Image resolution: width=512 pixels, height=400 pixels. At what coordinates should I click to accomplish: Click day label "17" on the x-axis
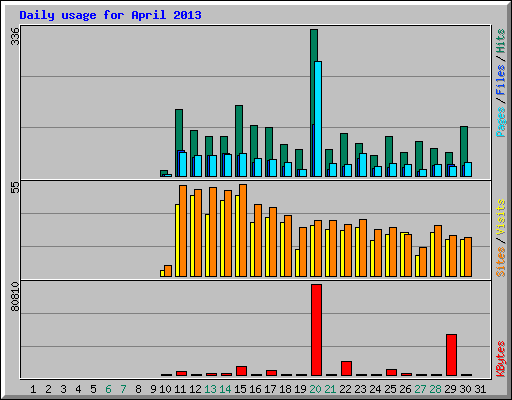[x=270, y=389]
